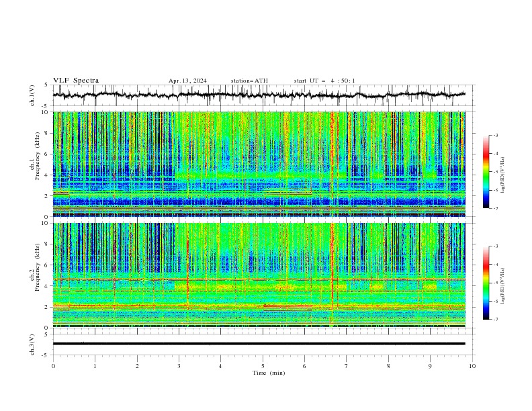The image size is (532, 411).
Task: Click the "-4" label on ch.2 colorbar
Action: coord(496,265)
